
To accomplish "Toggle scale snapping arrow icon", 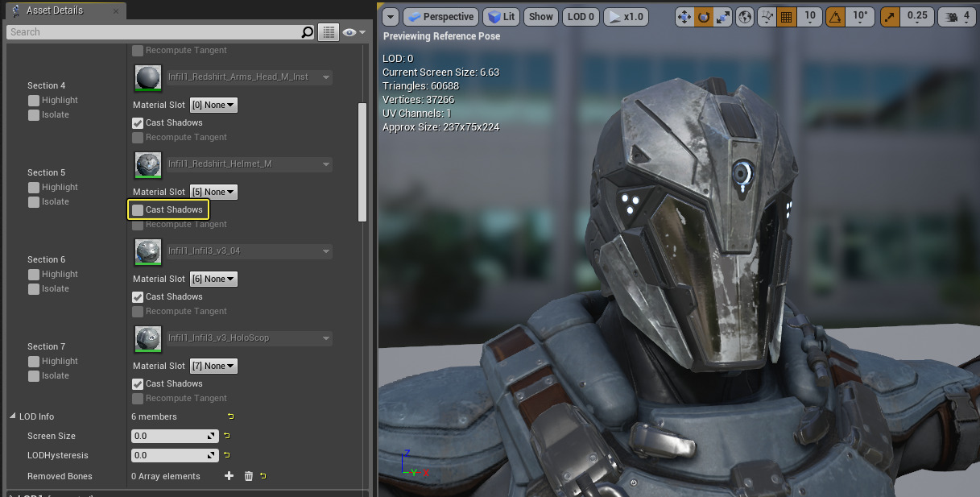I will [x=891, y=16].
